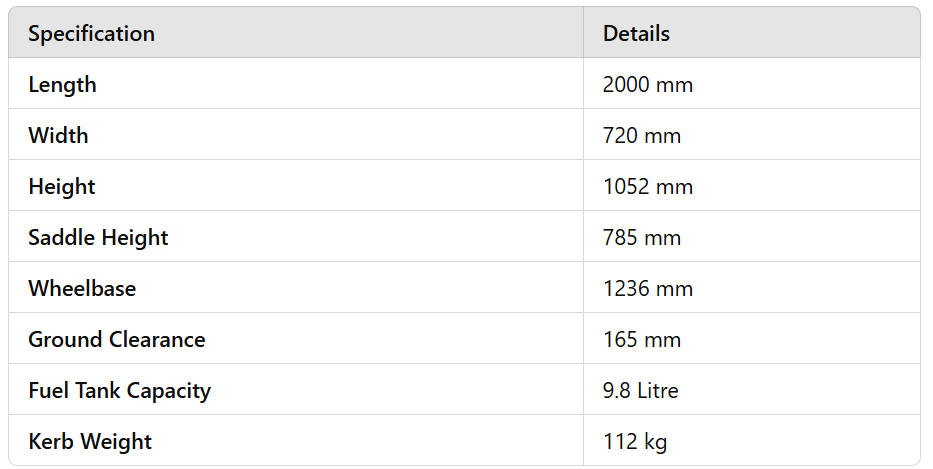Click the 720 mm width value
The image size is (933, 469).
click(641, 135)
